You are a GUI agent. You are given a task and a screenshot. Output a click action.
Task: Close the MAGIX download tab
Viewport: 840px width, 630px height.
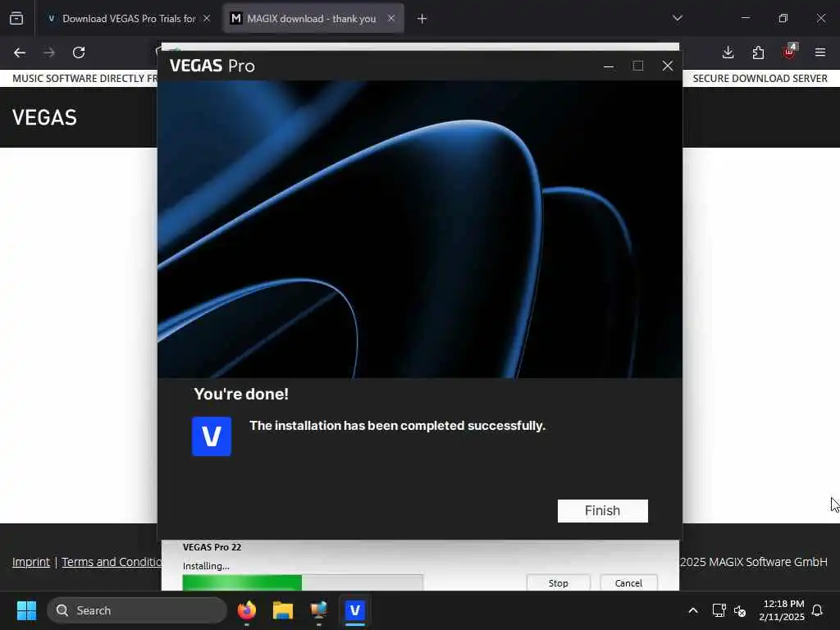[391, 18]
